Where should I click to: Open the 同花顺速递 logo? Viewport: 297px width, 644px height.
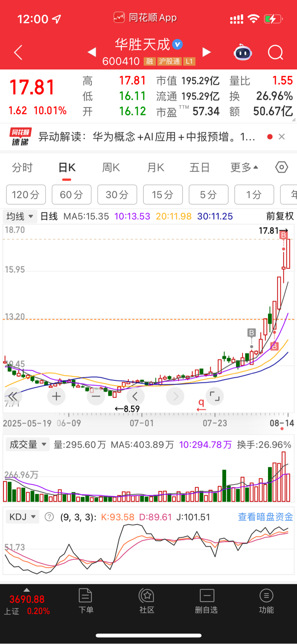[20, 137]
